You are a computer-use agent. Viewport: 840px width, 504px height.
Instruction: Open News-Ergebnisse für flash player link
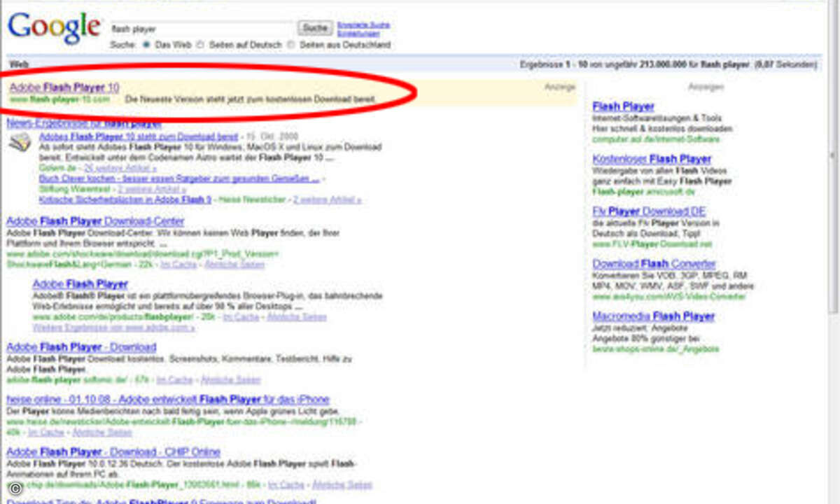point(84,123)
